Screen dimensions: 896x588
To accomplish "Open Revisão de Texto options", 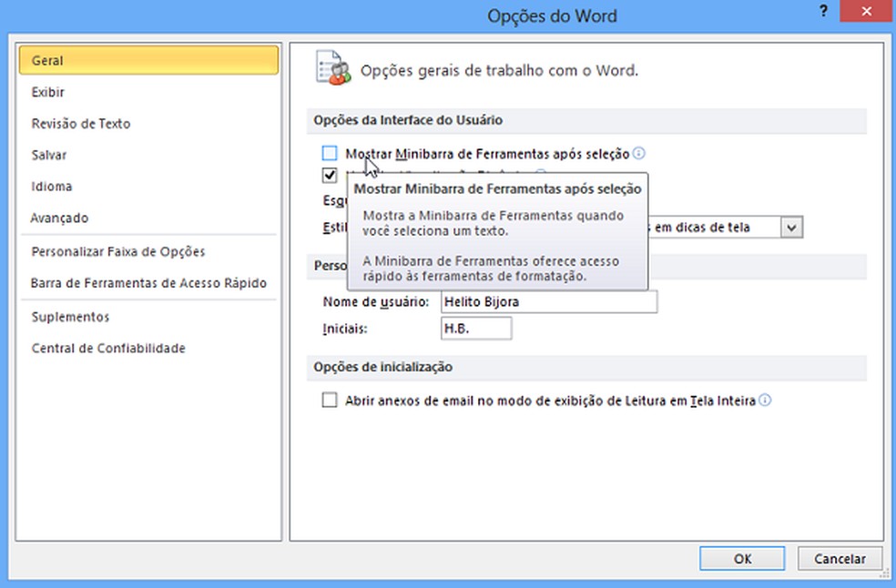I will (x=80, y=124).
